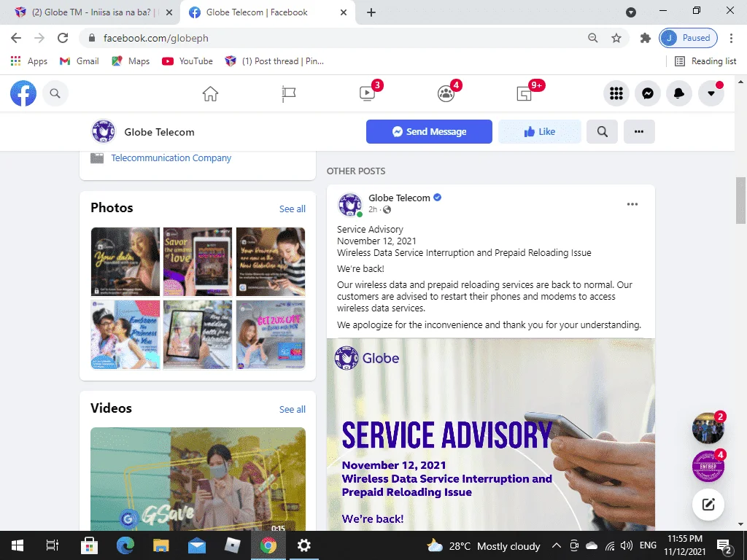Close Globe TM browser tab

[x=169, y=12]
